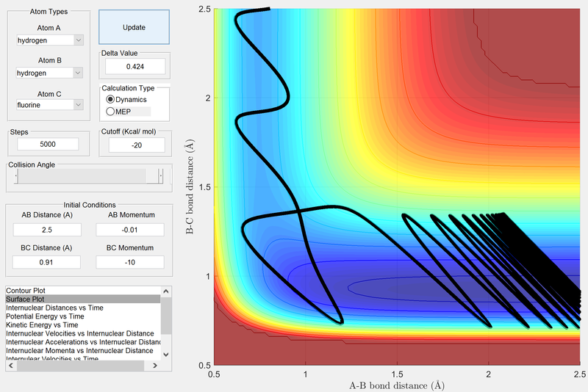Click the Atom C fluorine combo box
The width and height of the screenshot is (588, 392).
tap(49, 105)
